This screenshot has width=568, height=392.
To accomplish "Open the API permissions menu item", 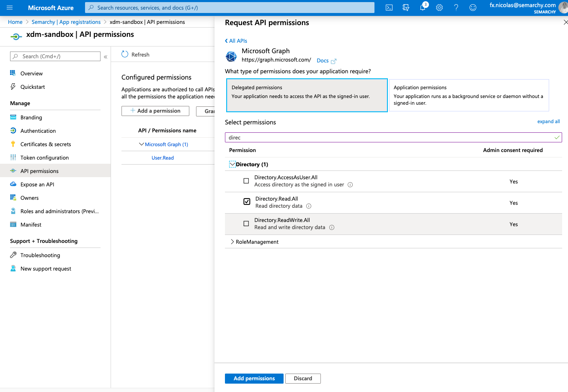I will tap(55, 171).
